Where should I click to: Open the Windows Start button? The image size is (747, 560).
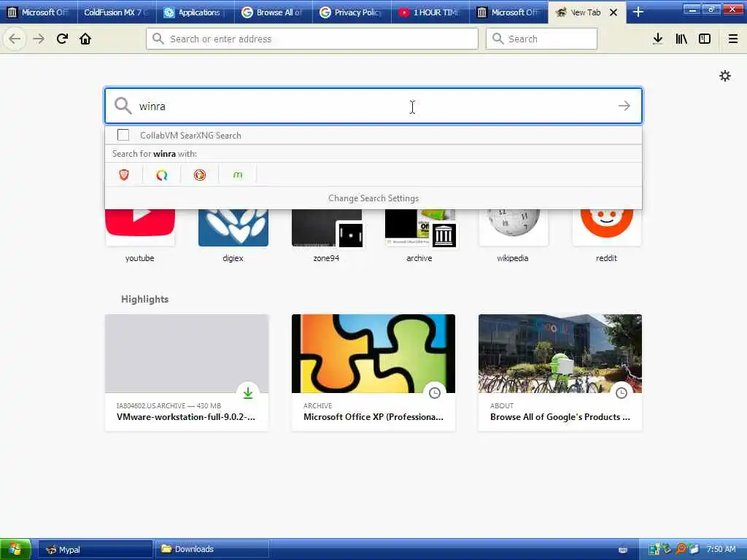click(x=16, y=549)
